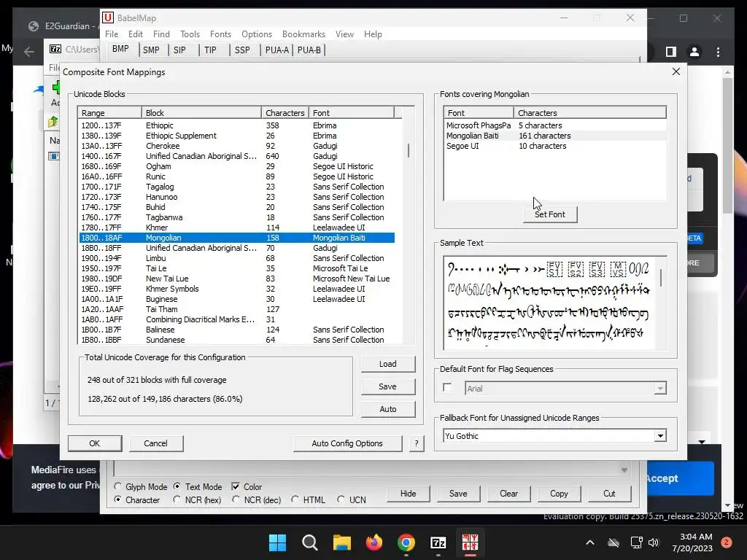This screenshot has height=560, width=747.
Task: Open Chrome three-dot menu
Action: point(719,52)
